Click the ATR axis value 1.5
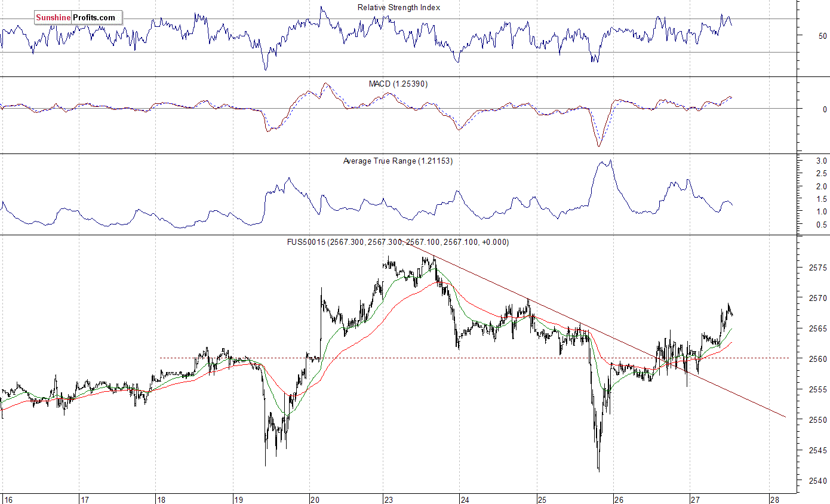 coord(822,199)
